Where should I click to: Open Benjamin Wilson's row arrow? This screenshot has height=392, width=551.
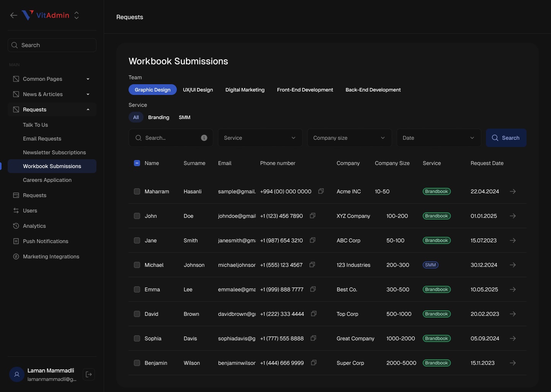(x=513, y=363)
